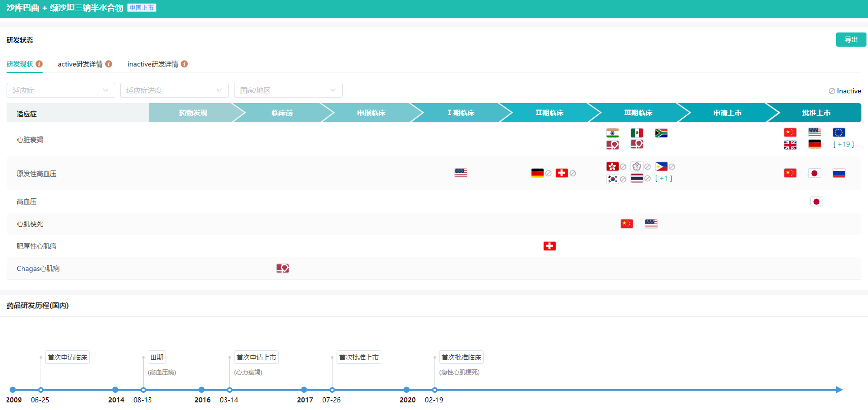This screenshot has width=868, height=410.
Task: Click the 首次批准临床 timeline label
Action: pyautogui.click(x=461, y=357)
